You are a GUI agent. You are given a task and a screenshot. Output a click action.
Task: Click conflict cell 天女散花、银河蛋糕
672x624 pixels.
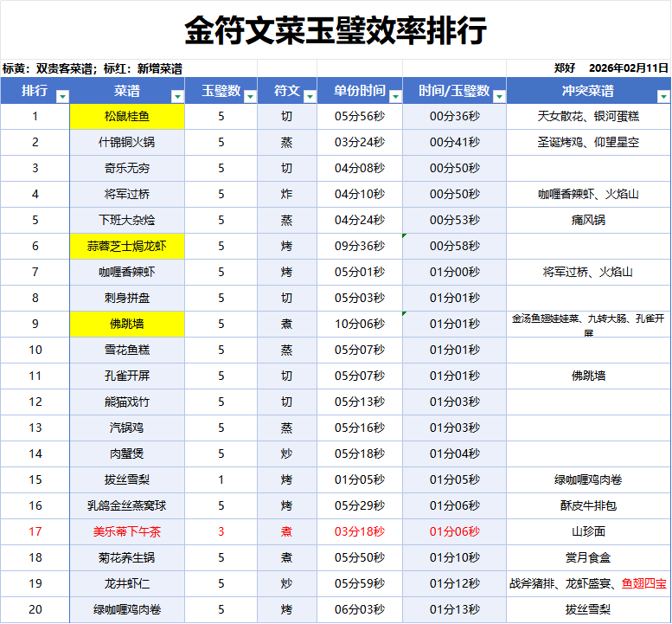point(588,117)
